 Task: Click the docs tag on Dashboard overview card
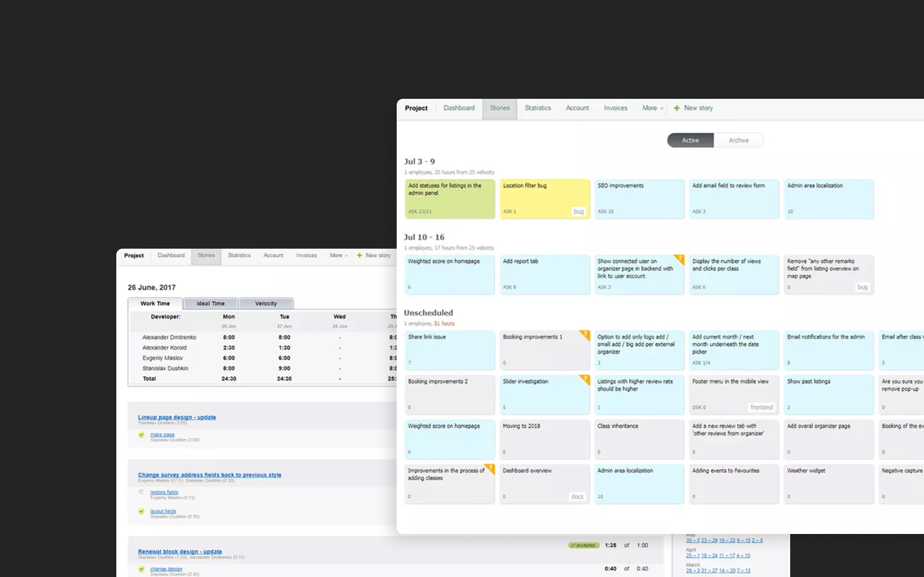pos(577,497)
